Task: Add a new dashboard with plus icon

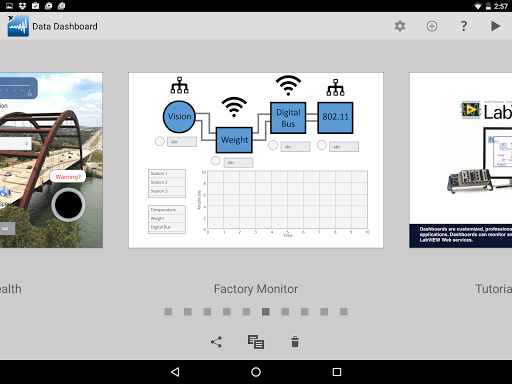Action: tap(432, 26)
